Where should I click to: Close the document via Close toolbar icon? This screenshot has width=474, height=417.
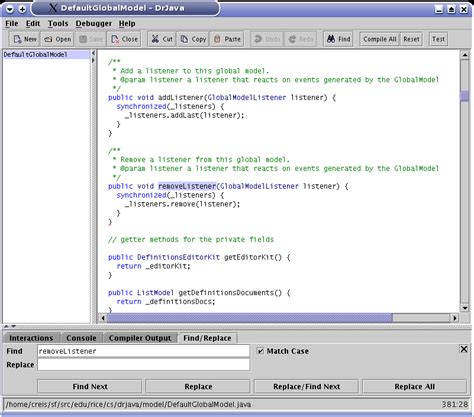[115, 39]
